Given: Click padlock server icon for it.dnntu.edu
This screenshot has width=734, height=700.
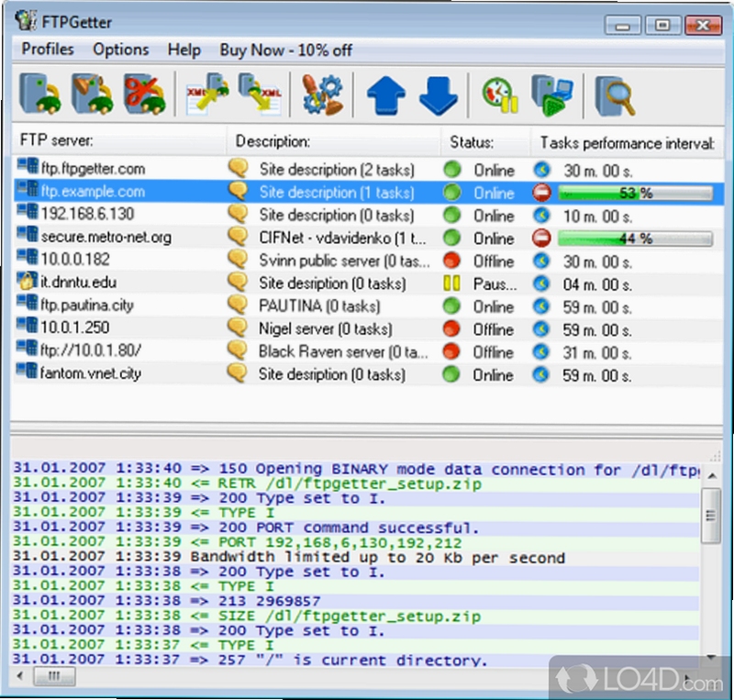Looking at the screenshot, I should click(28, 281).
